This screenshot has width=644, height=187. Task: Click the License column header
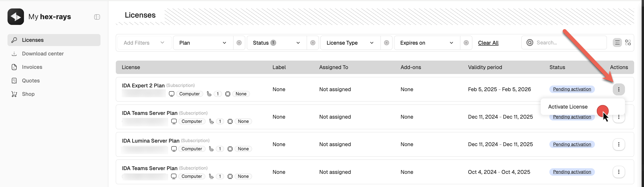[x=131, y=67]
